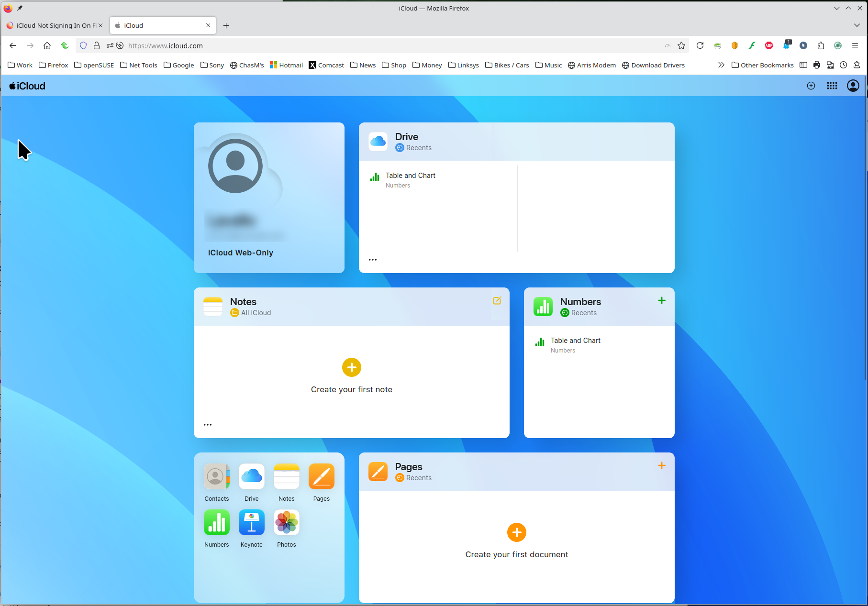Open a new browser tab
The image size is (868, 606).
[226, 25]
